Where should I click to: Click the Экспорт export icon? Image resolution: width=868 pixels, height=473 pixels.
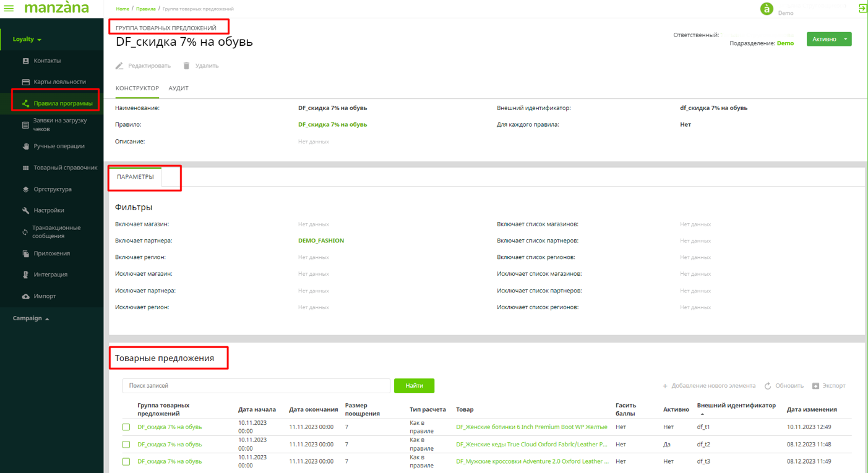815,386
